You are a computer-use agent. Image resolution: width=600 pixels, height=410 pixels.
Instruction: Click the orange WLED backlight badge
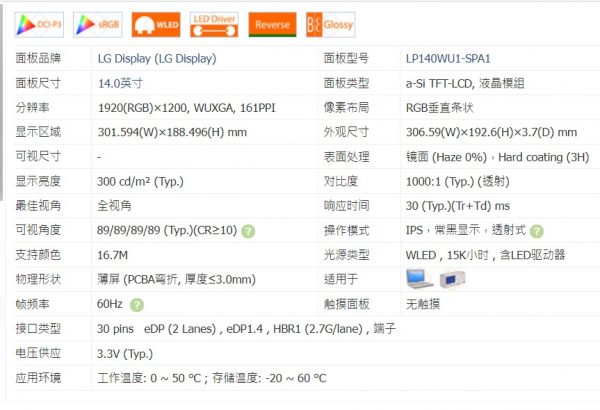click(x=156, y=25)
